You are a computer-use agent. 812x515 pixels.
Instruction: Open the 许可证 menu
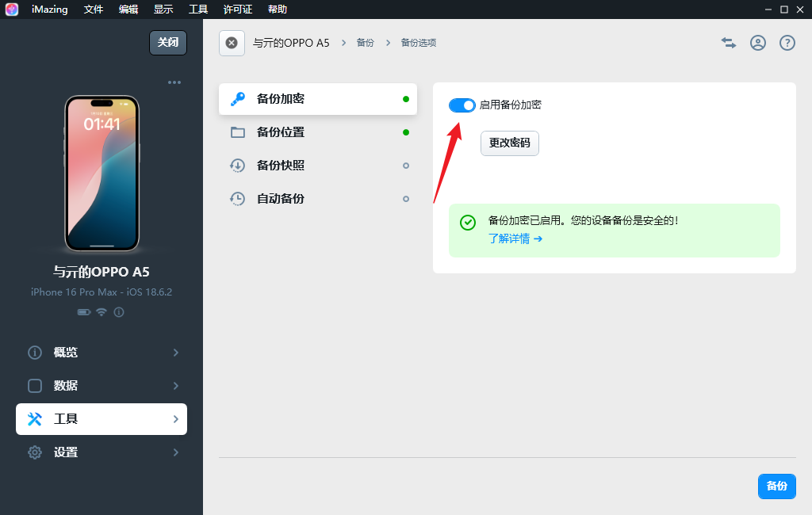point(238,10)
